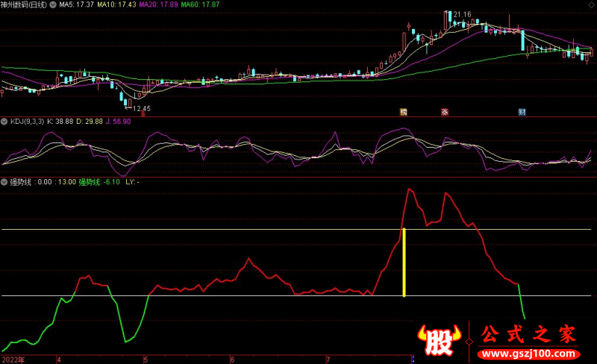This screenshot has height=364, width=597.
Task: Click the 2022年 date axis label
Action: [13, 359]
